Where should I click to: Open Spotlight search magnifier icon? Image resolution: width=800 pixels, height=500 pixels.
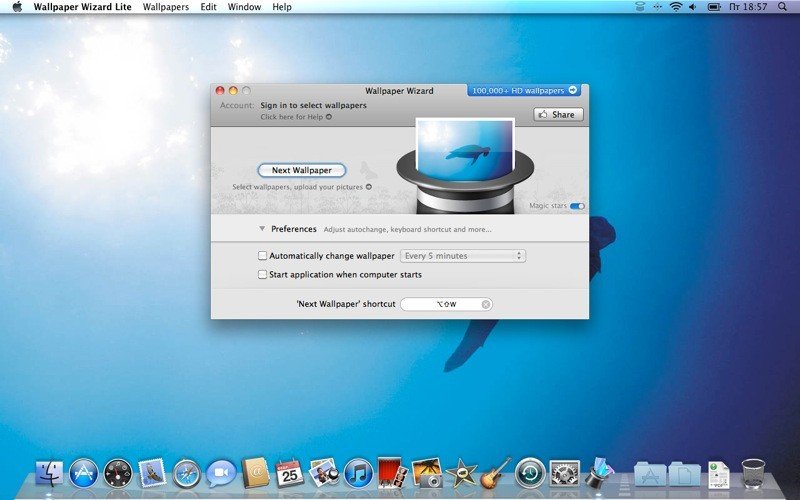[x=783, y=7]
